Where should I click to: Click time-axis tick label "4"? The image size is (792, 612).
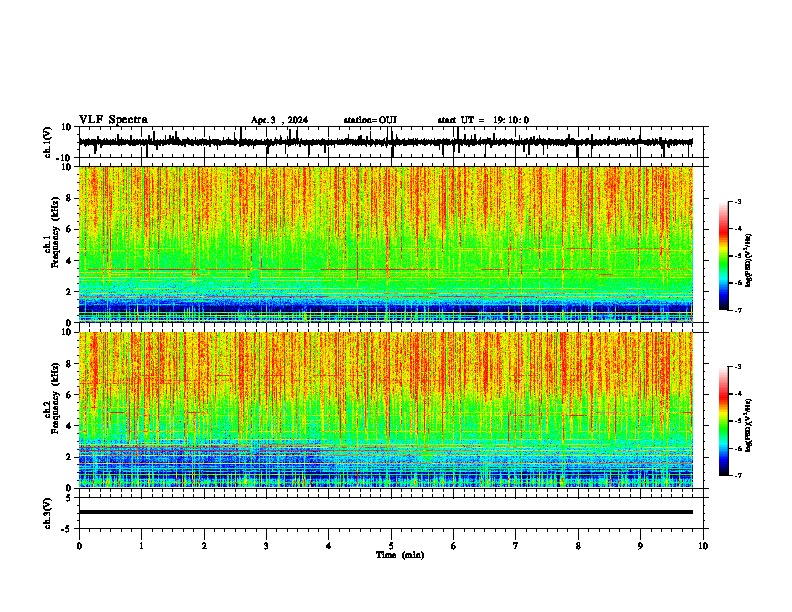pos(328,546)
